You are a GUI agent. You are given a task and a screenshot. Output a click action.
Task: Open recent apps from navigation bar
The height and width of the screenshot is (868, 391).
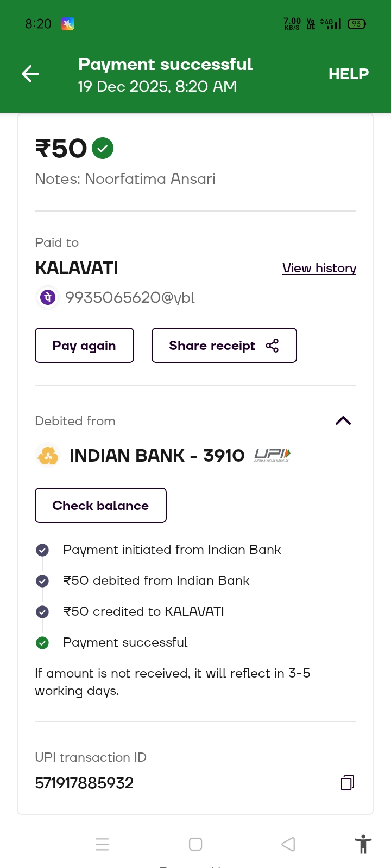click(x=102, y=844)
